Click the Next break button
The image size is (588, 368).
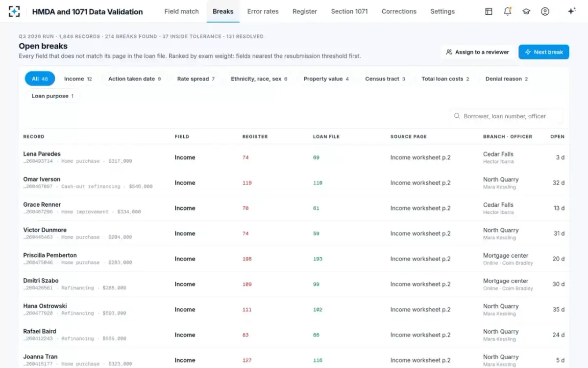(x=544, y=52)
